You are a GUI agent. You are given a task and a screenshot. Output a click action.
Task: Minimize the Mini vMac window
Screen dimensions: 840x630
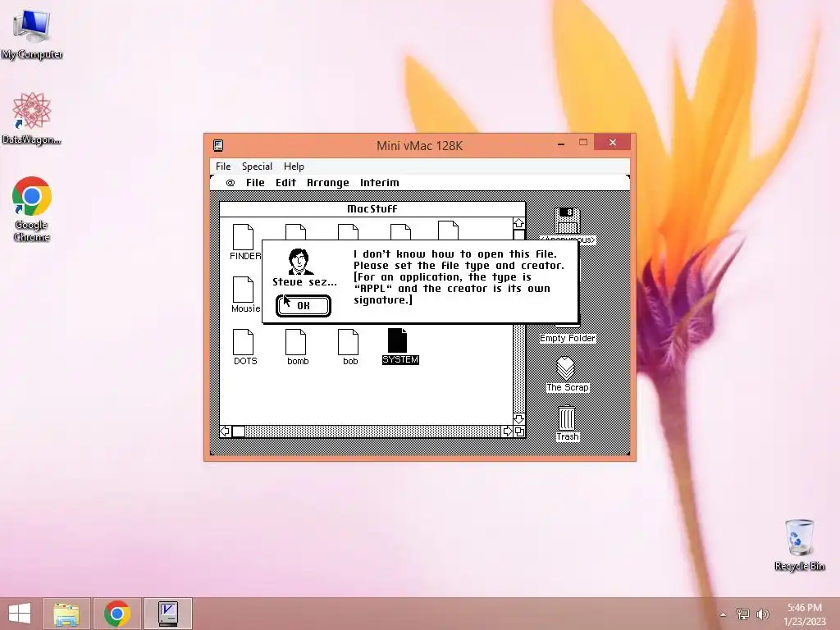tap(561, 144)
